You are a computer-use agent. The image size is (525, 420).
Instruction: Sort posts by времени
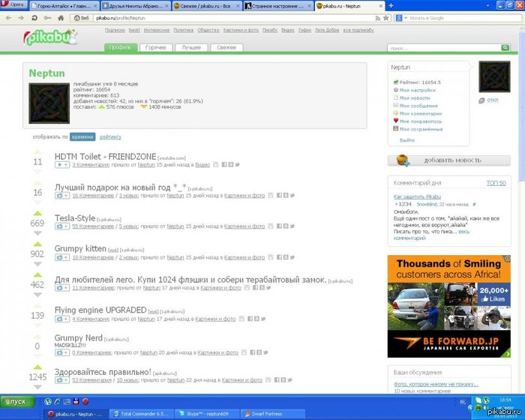[x=82, y=137]
